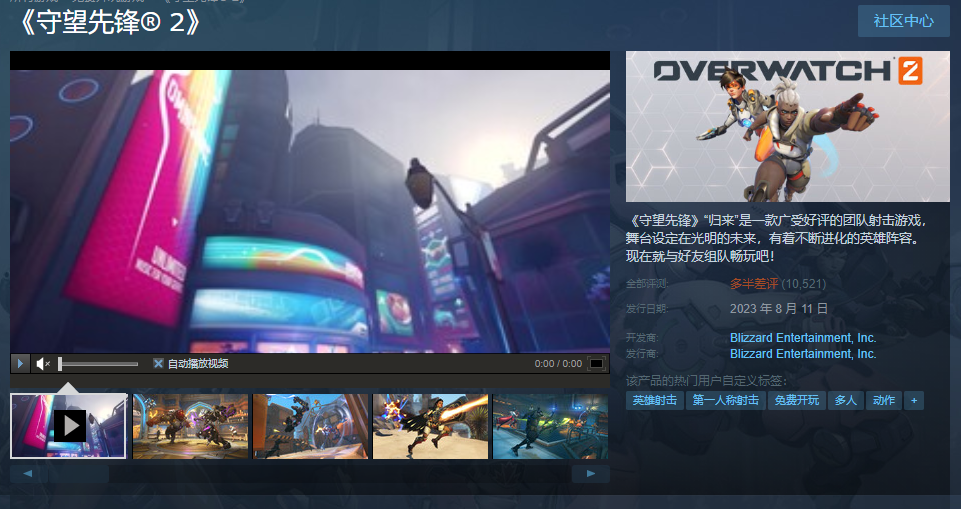Image resolution: width=961 pixels, height=509 pixels.
Task: Select the fourth screenshot thumbnail
Action: tap(431, 426)
